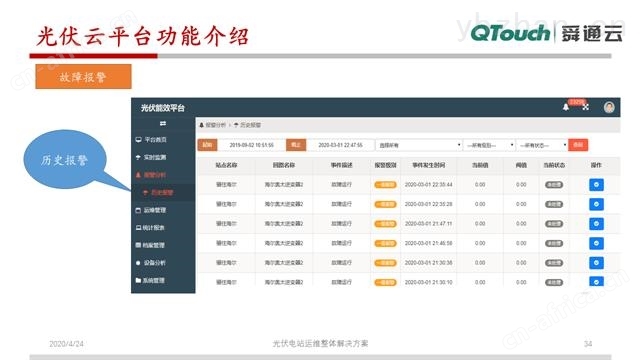Click the orange alarm level badge in first row
Viewport: 640px width, 360px height.
point(385,185)
